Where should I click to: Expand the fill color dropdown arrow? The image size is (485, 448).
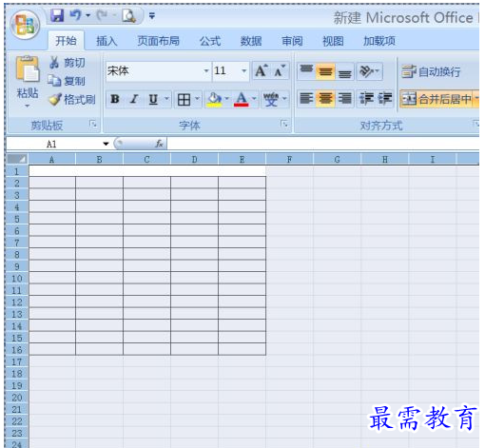226,99
